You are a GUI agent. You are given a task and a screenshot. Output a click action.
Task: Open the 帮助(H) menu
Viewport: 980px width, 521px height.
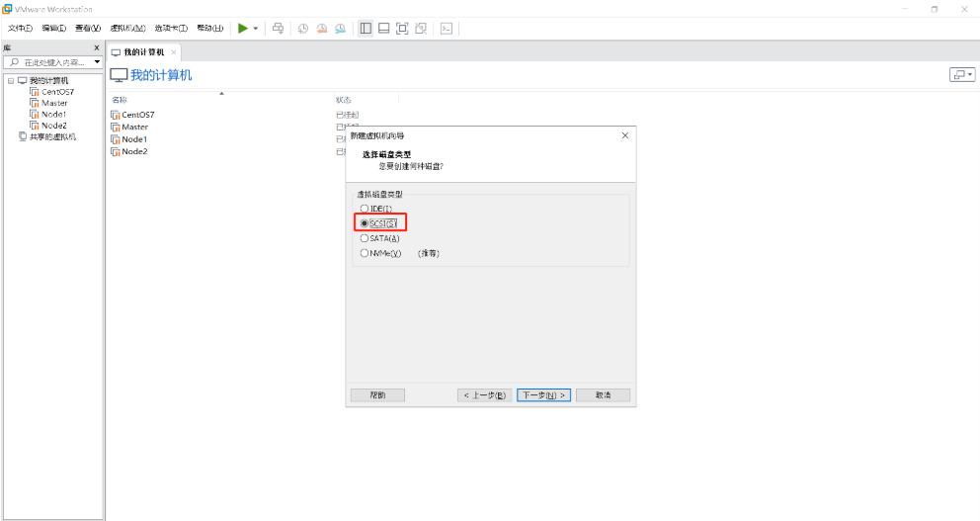coord(210,28)
